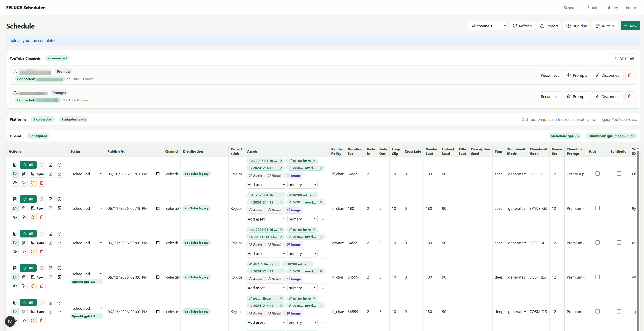Open the Add asset dropdown in the 06/10/2026 08:01 PM row
This screenshot has width=644, height=331.
click(266, 185)
